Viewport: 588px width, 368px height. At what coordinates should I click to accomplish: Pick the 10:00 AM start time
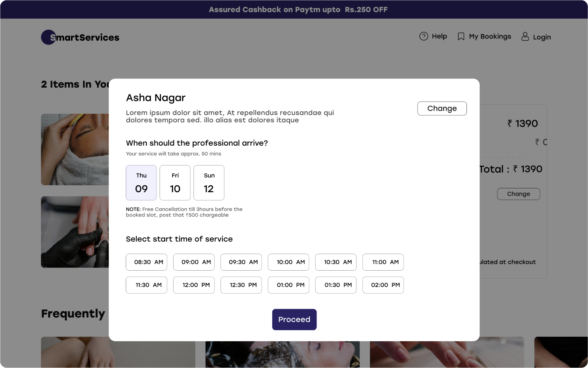pyautogui.click(x=289, y=262)
